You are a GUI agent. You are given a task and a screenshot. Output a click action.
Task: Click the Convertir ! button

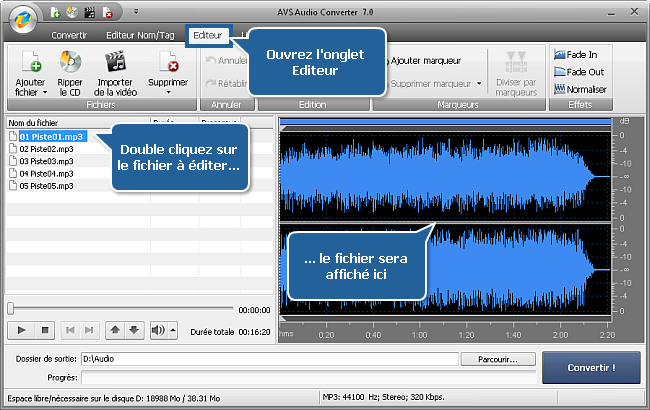tap(591, 367)
